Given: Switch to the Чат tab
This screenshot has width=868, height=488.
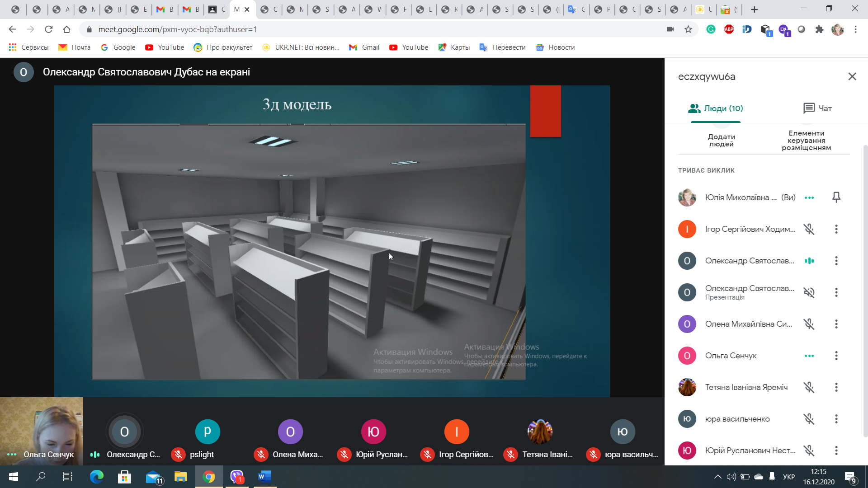Looking at the screenshot, I should click(x=817, y=108).
